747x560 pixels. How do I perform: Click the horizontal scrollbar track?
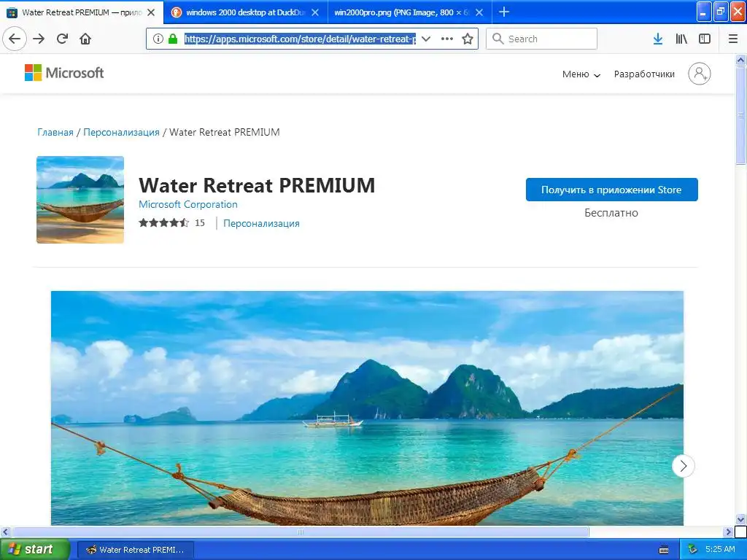[x=658, y=532]
